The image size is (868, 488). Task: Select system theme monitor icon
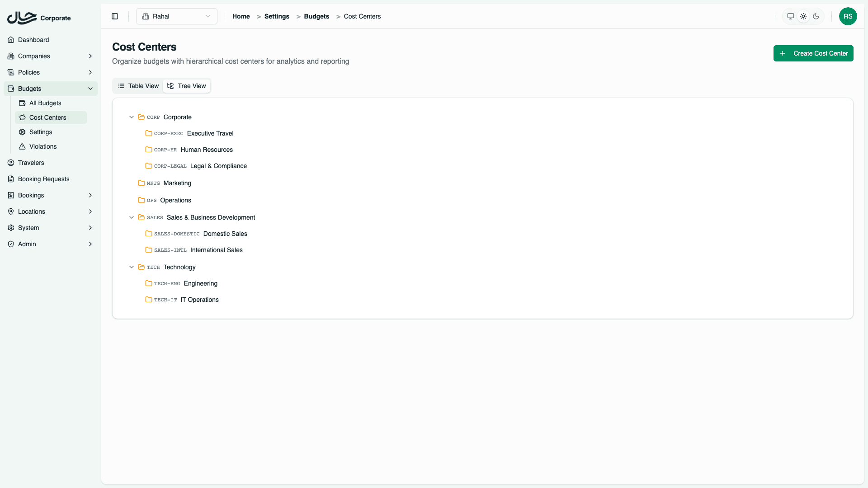tap(791, 16)
